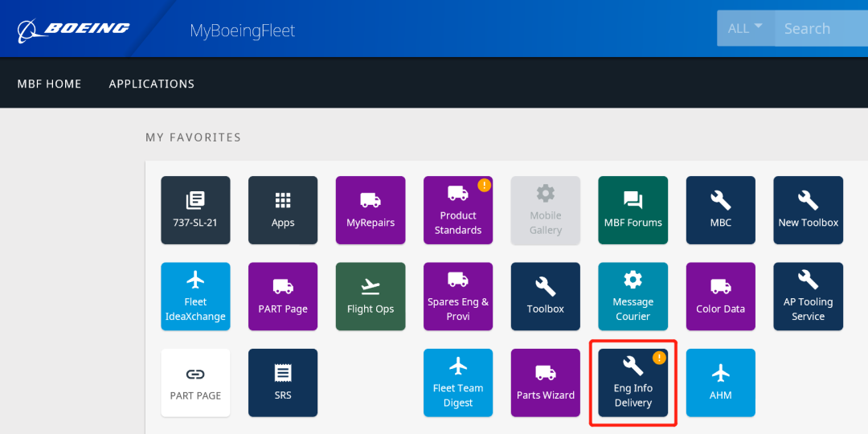Viewport: 868px width, 434px height.
Task: Open the Apps grid tile
Action: 283,211
